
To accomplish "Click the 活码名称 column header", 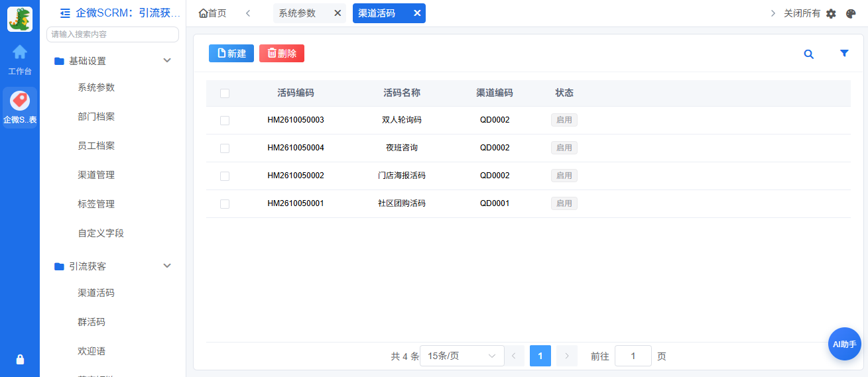I will pyautogui.click(x=402, y=93).
